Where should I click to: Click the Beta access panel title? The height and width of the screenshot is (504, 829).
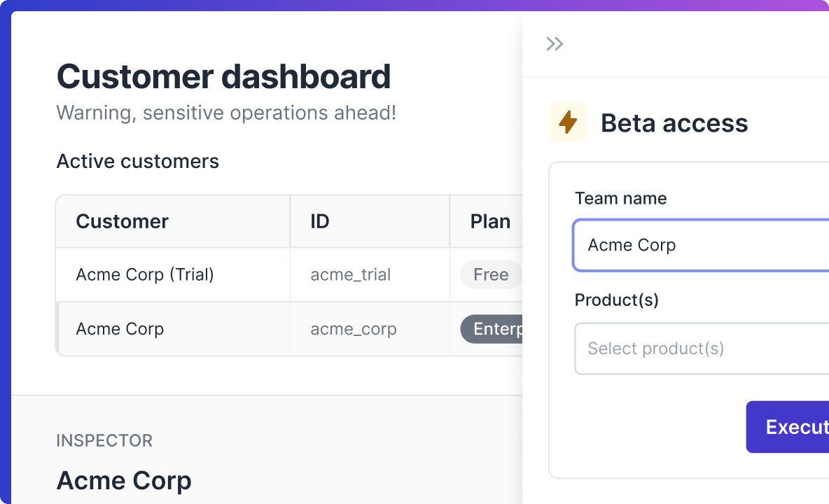[674, 123]
